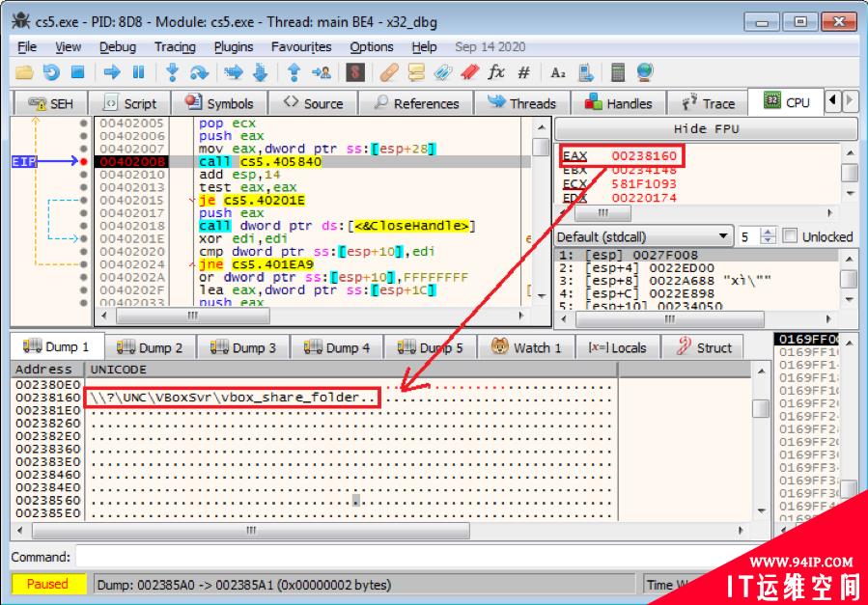Open the Debug menu
Screen dimensions: 868x605
(x=118, y=47)
